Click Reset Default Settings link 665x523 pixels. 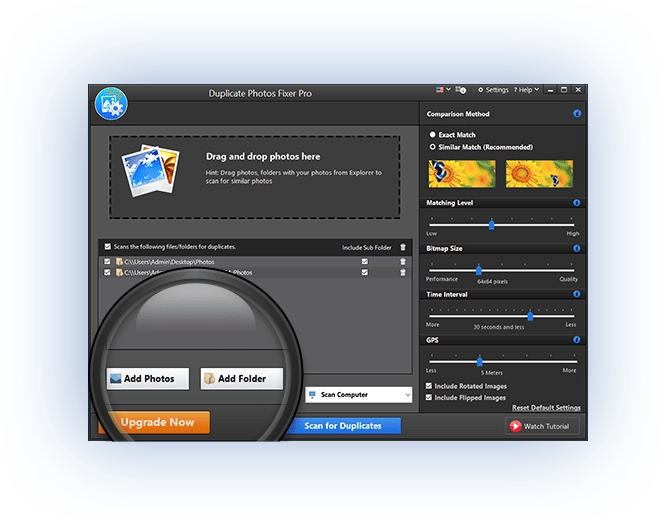pos(546,408)
